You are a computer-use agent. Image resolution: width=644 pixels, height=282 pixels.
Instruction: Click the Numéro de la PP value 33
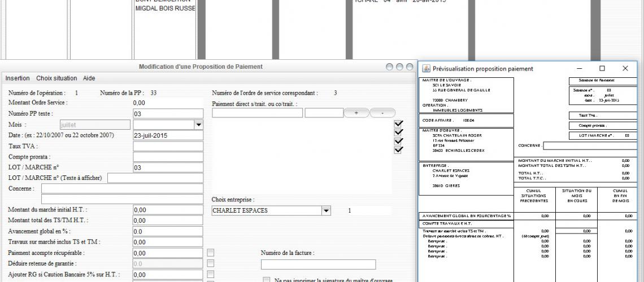(x=154, y=93)
